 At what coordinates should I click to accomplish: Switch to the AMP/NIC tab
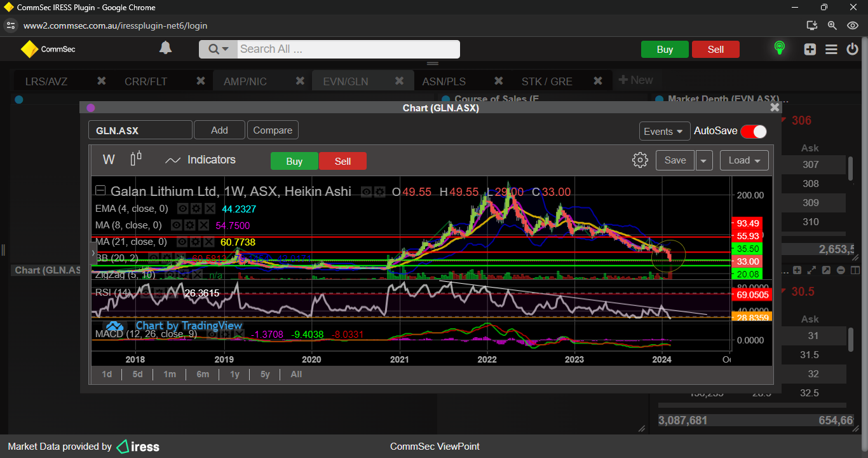[x=245, y=81]
